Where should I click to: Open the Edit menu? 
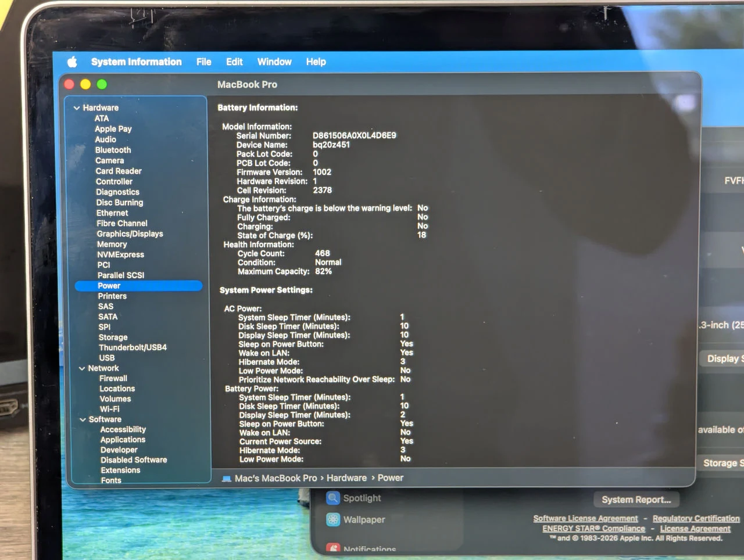(x=234, y=62)
